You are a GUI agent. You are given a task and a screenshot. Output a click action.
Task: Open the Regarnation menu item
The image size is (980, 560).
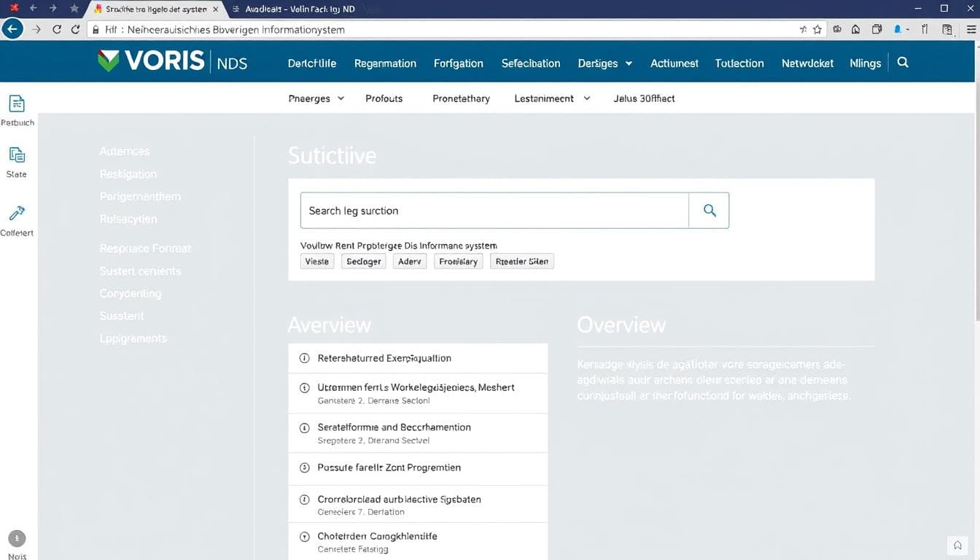[x=385, y=63]
